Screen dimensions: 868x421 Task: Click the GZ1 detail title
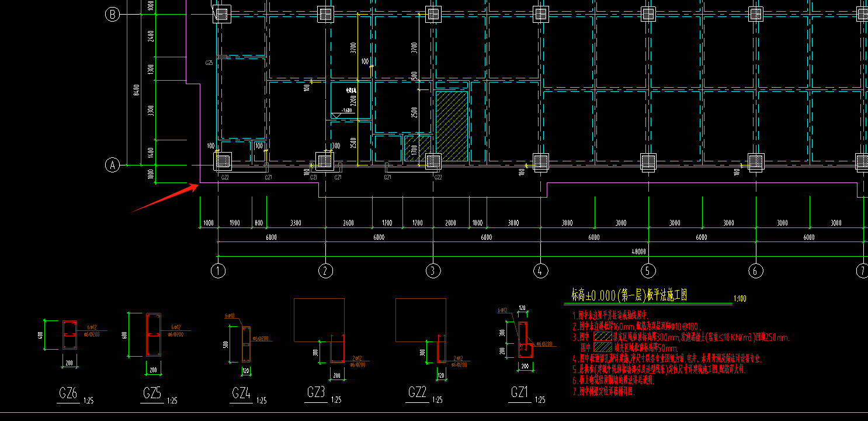[x=519, y=393]
